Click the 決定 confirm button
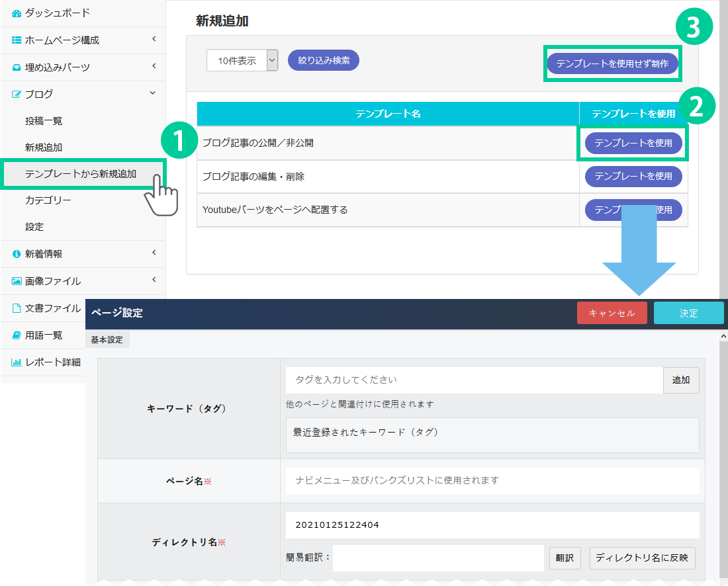 coord(688,314)
